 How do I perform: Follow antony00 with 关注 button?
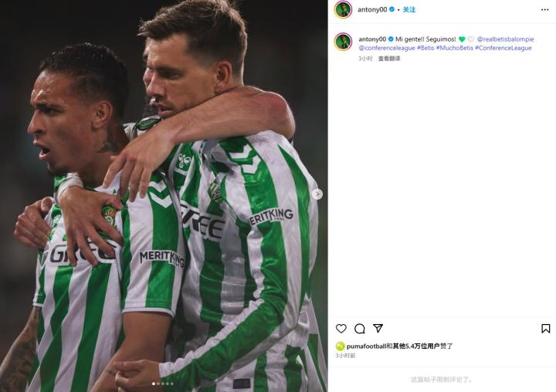click(409, 9)
